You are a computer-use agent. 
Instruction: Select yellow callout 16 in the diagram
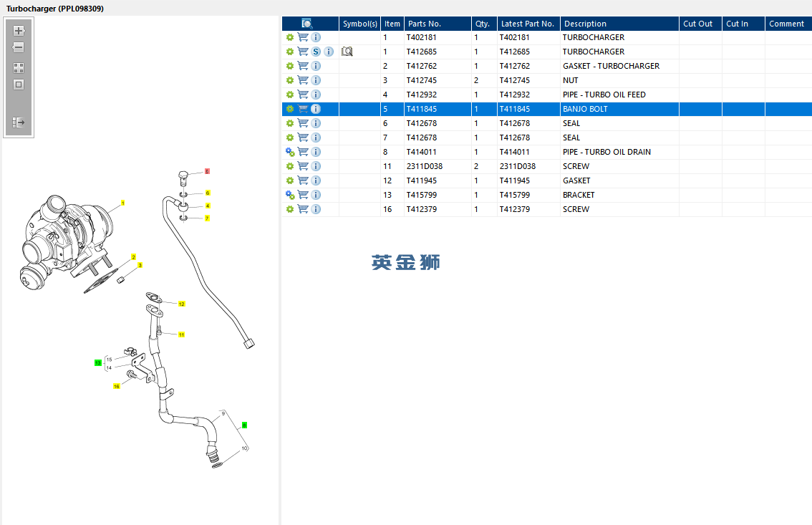[117, 386]
